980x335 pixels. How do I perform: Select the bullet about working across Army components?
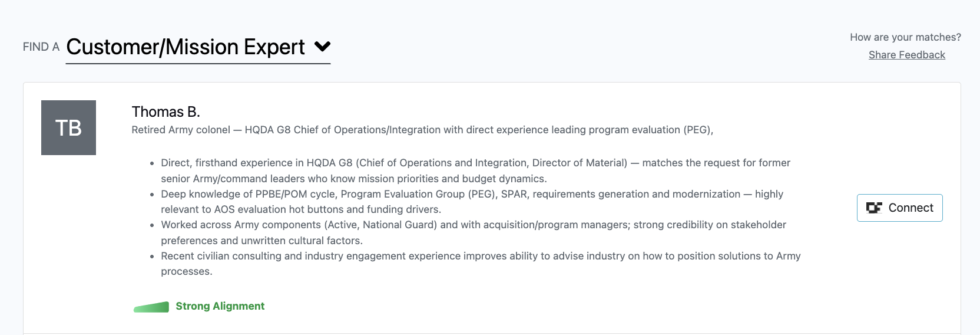474,232
